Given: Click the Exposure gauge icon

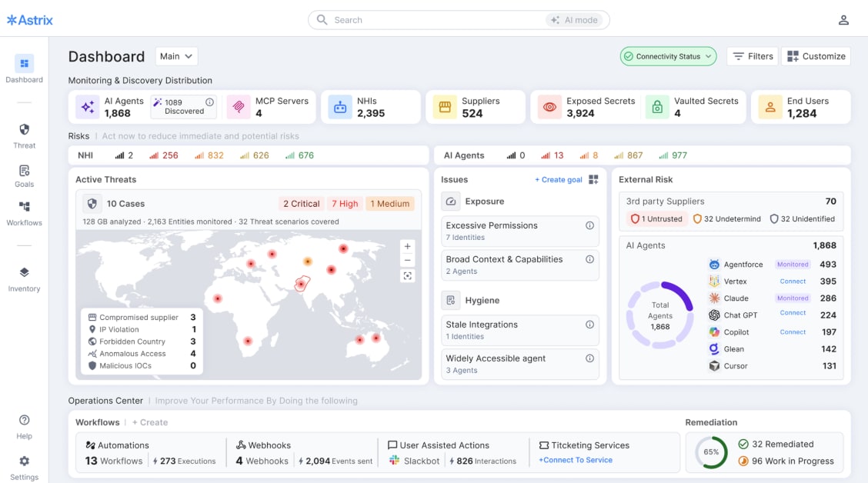Looking at the screenshot, I should [451, 202].
